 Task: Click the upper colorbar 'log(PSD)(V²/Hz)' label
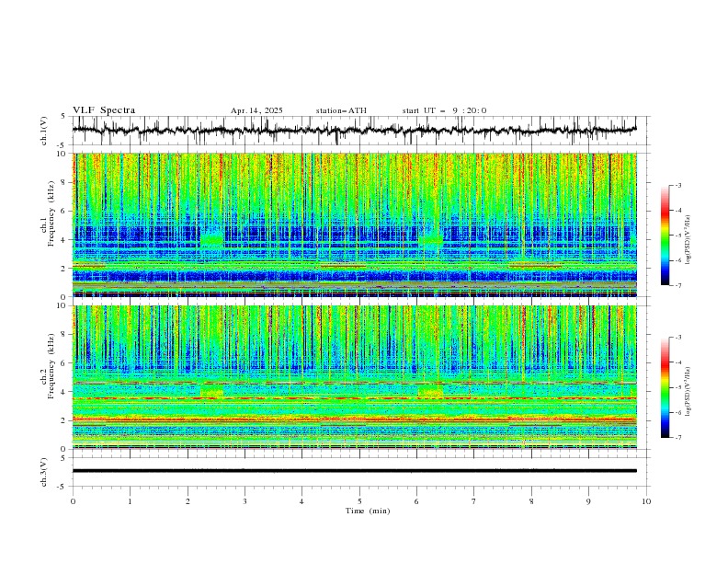click(688, 240)
